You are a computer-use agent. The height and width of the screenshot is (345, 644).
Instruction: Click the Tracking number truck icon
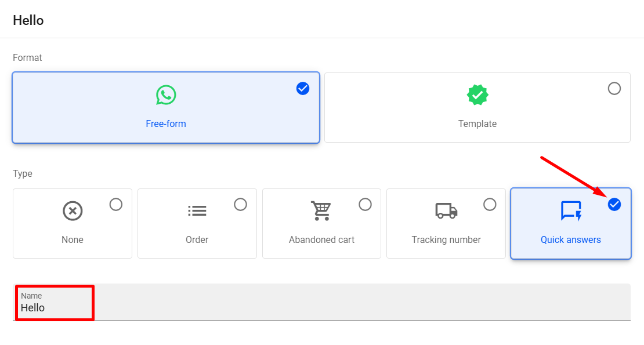[446, 211]
